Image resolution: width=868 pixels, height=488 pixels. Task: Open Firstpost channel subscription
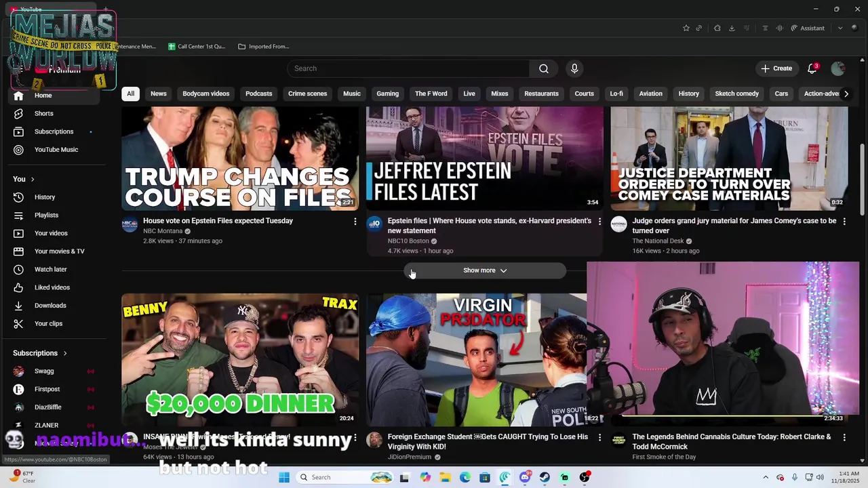click(54, 390)
